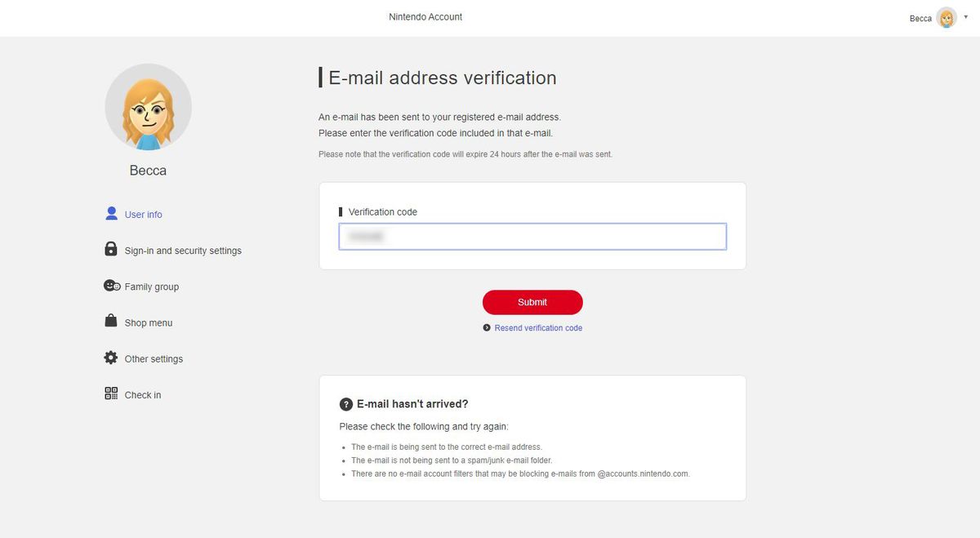Click the Becca username under the avatar
The height and width of the screenshot is (538, 980).
[x=148, y=170]
